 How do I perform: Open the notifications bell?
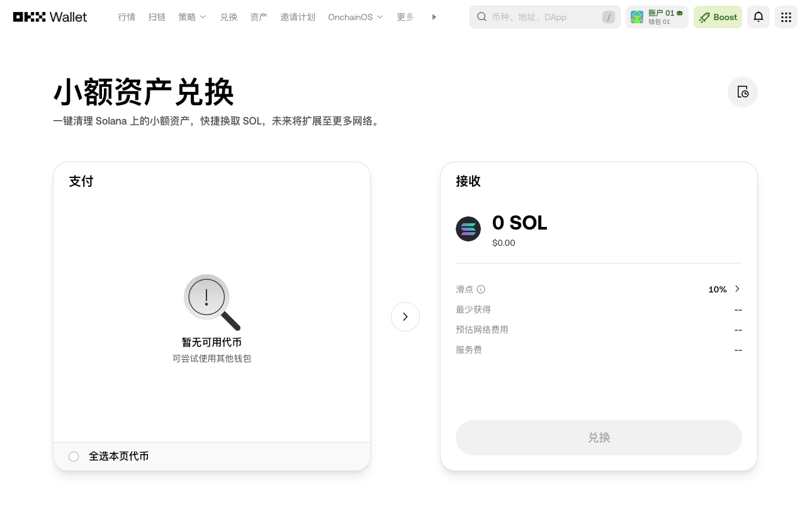(x=758, y=17)
